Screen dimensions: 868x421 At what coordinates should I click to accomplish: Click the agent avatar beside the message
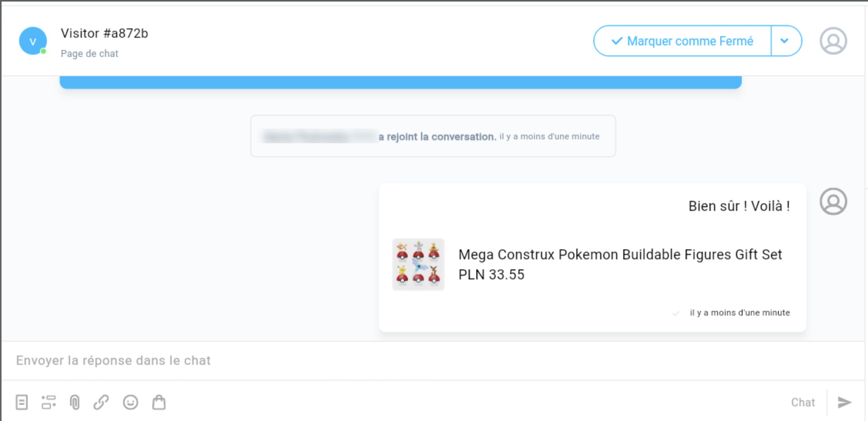(x=833, y=201)
